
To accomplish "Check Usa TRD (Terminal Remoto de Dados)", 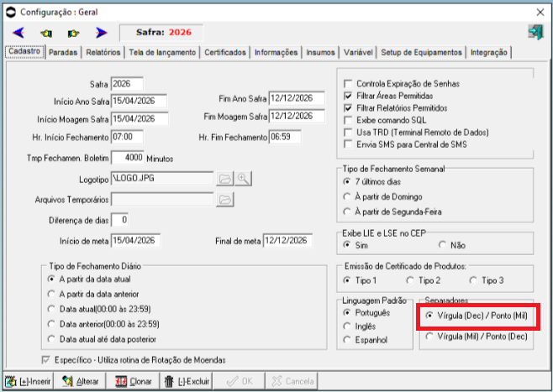I will tap(348, 133).
